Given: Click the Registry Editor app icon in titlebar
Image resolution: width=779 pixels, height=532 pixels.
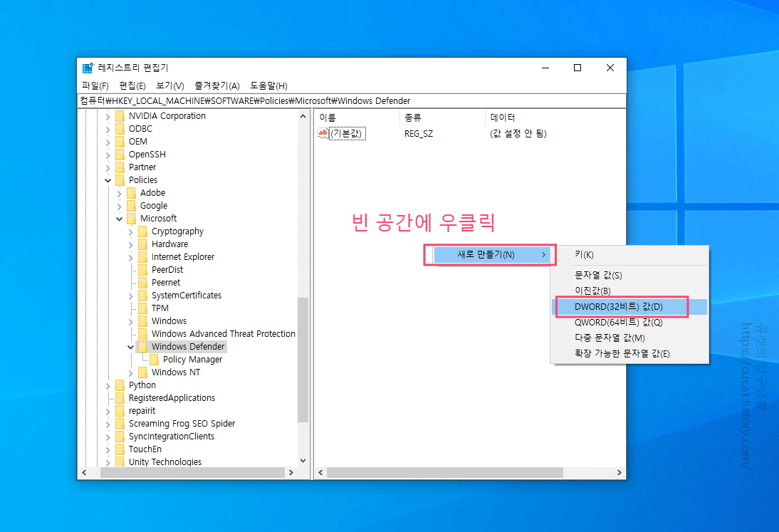Looking at the screenshot, I should (87, 68).
